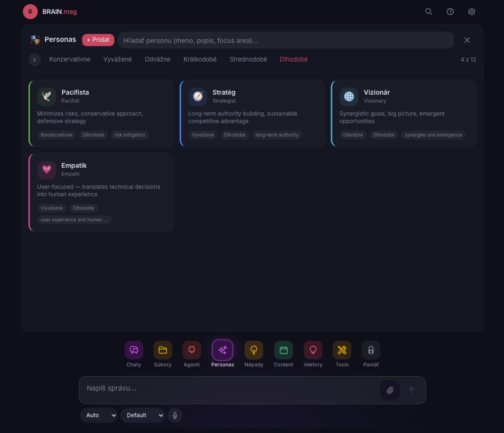Image resolution: width=504 pixels, height=433 pixels.
Task: Expand the Auto dropdown
Action: point(99,415)
